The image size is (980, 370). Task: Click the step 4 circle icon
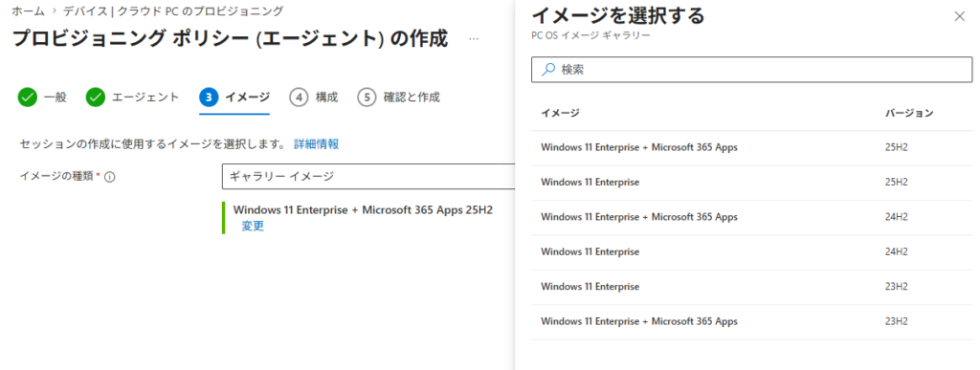tap(300, 98)
